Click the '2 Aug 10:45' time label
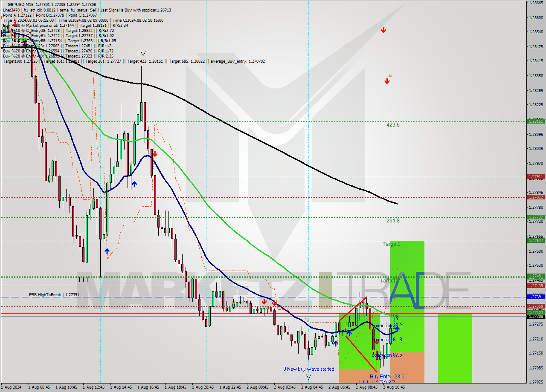This screenshot has height=392, width=546. [x=394, y=387]
